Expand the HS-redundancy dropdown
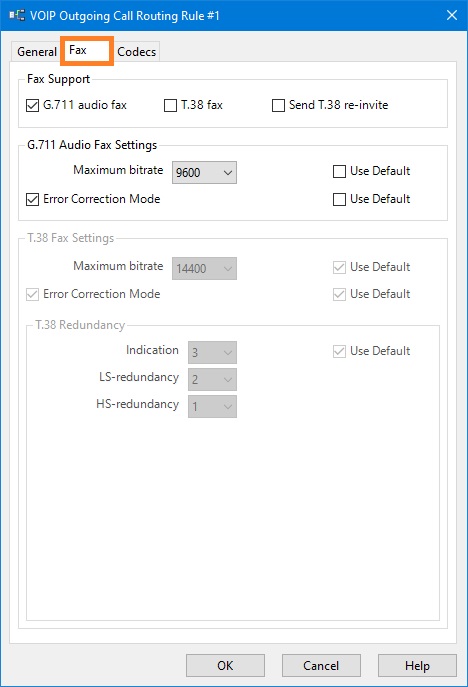Viewport: 468px width, 687px height. (213, 407)
